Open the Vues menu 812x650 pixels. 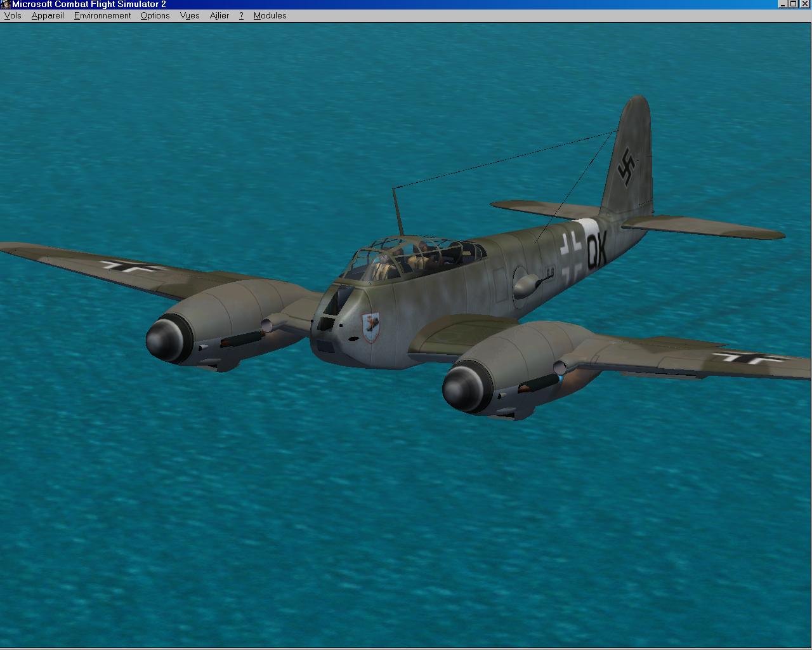click(190, 15)
